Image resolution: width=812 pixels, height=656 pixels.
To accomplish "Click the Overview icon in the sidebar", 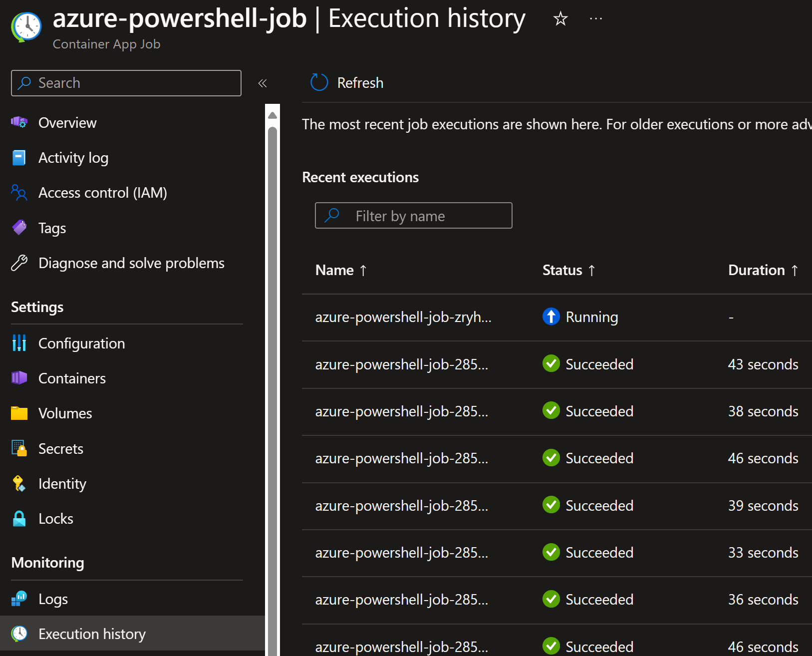I will [19, 122].
